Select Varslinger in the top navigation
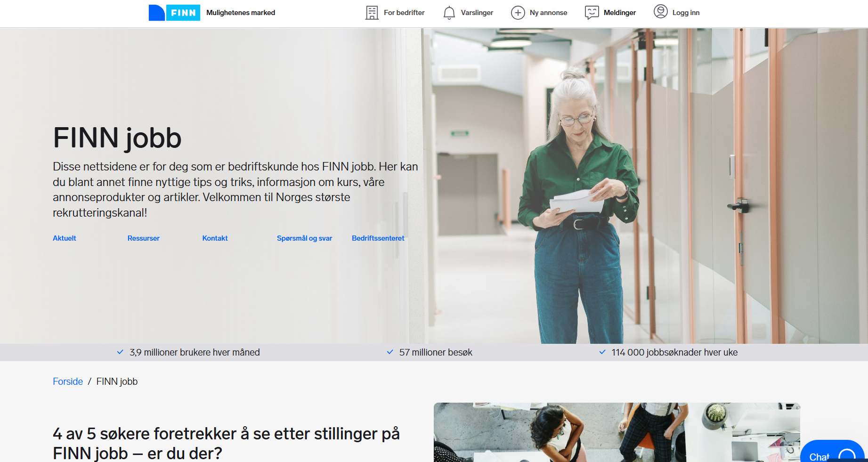 (x=477, y=13)
